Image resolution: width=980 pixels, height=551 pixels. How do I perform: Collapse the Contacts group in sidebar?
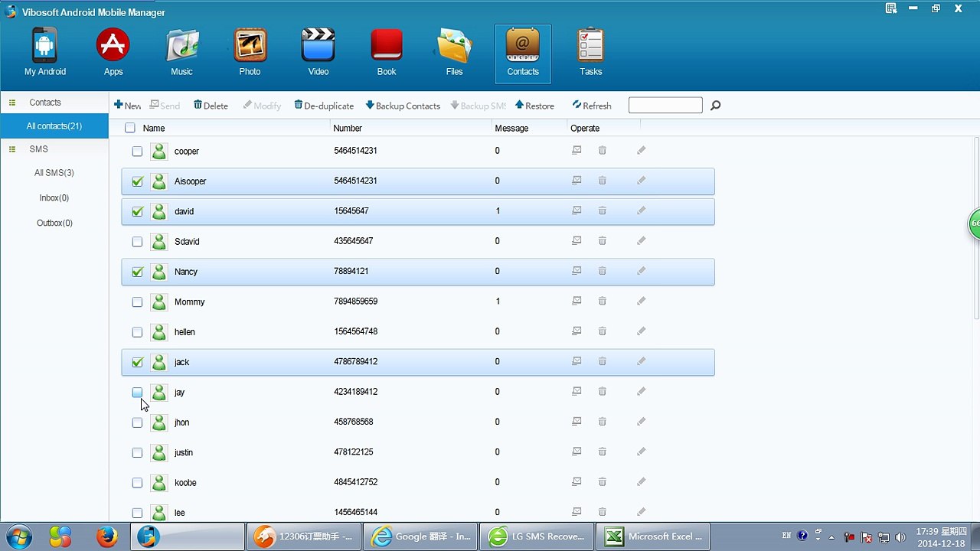12,103
